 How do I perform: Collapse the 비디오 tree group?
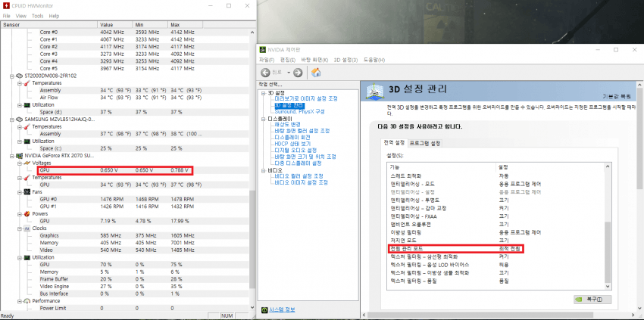pyautogui.click(x=264, y=170)
